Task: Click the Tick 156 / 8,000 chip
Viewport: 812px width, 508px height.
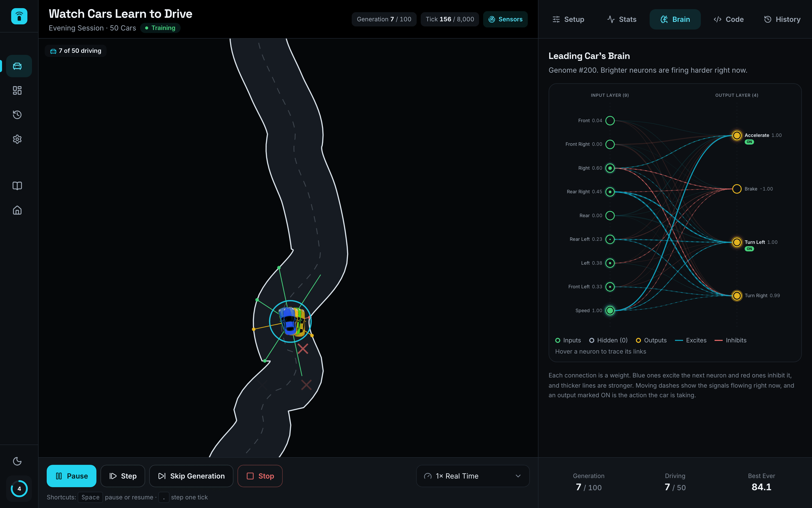Action: 450,19
